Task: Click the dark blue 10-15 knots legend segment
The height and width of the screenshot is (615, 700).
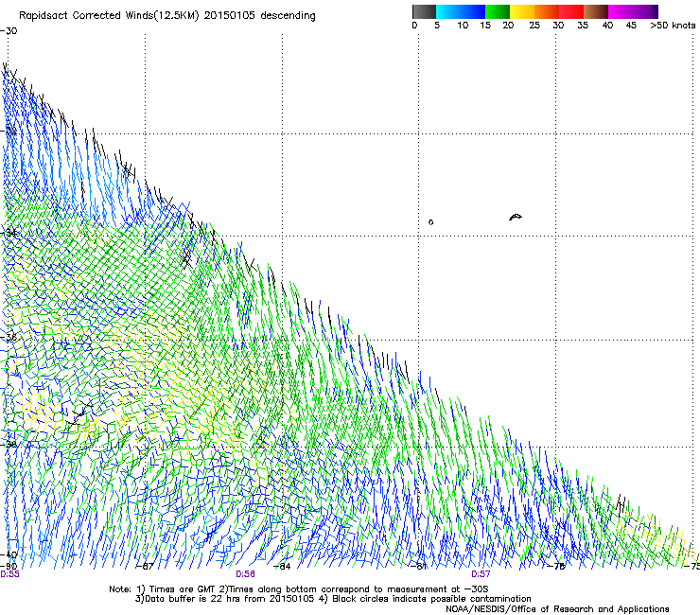Action: 473,11
